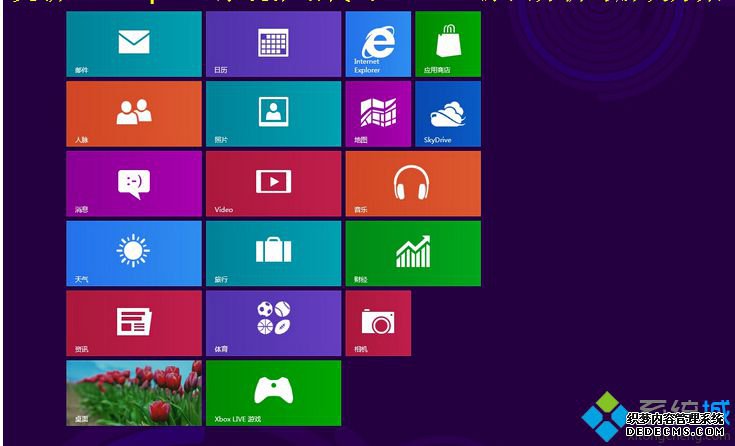Launch the SkyDrive tile

[x=448, y=114]
